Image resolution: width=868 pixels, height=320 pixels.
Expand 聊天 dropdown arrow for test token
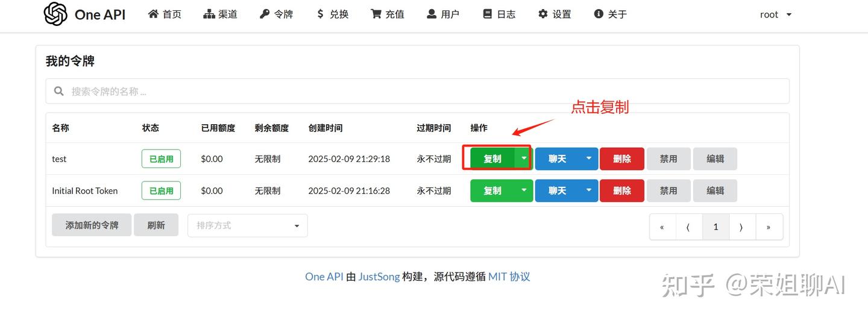point(589,158)
